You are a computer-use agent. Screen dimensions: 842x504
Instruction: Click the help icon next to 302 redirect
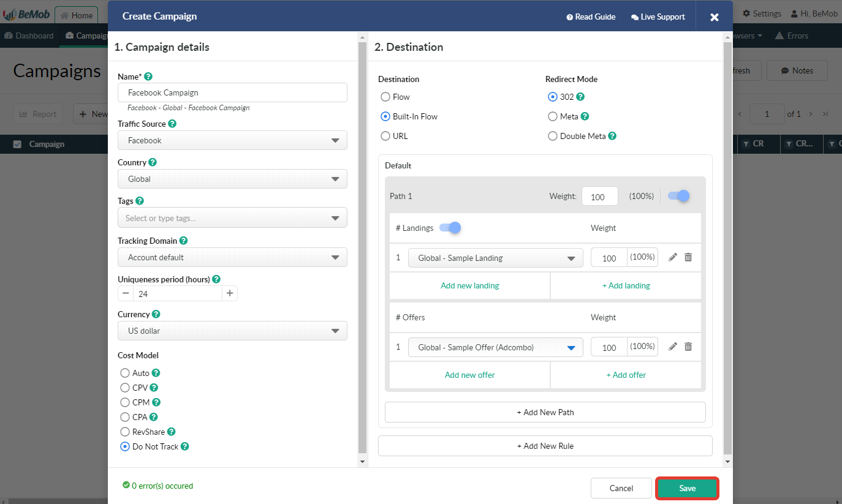point(581,97)
